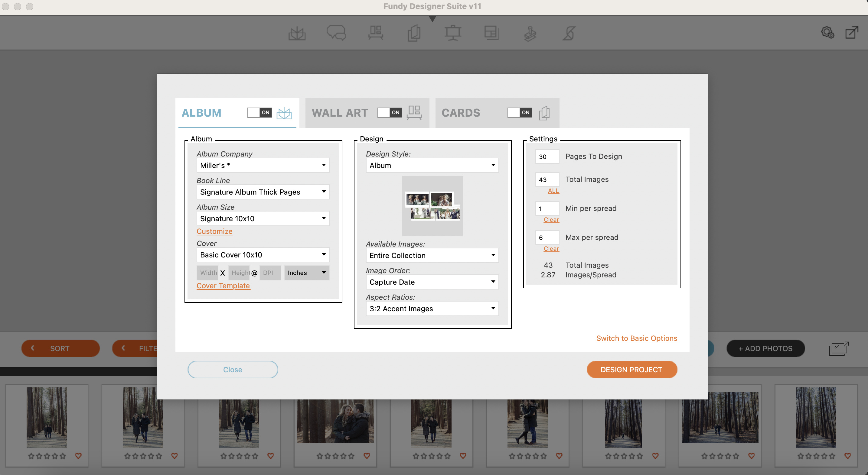Open the presentation screen icon in top toolbar
This screenshot has width=868, height=475.
coord(452,33)
